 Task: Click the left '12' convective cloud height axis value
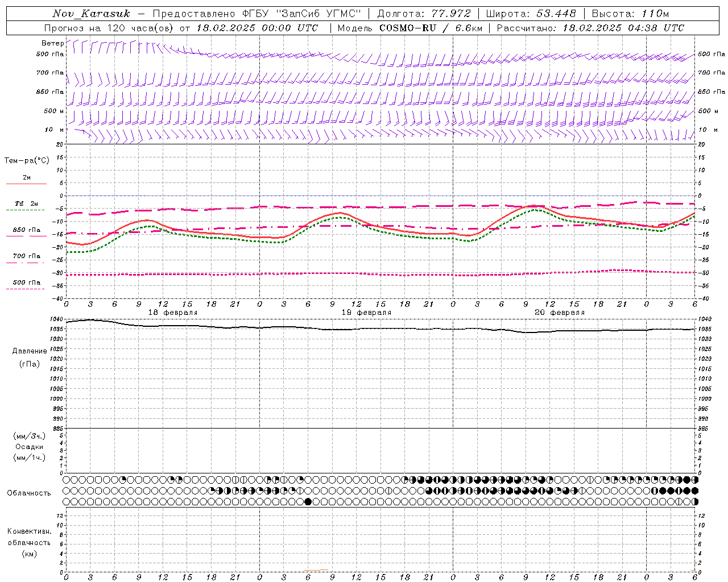pyautogui.click(x=61, y=516)
